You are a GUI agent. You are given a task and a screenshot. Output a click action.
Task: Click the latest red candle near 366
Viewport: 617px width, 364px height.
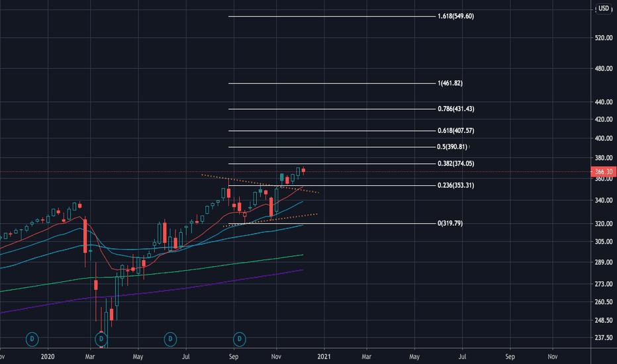303,170
